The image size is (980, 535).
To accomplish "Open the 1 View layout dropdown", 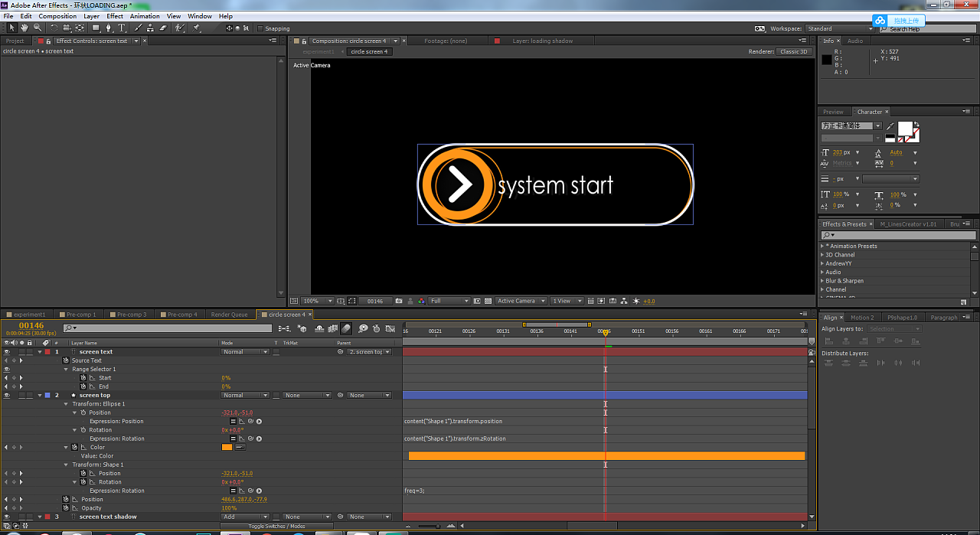I will click(x=567, y=301).
